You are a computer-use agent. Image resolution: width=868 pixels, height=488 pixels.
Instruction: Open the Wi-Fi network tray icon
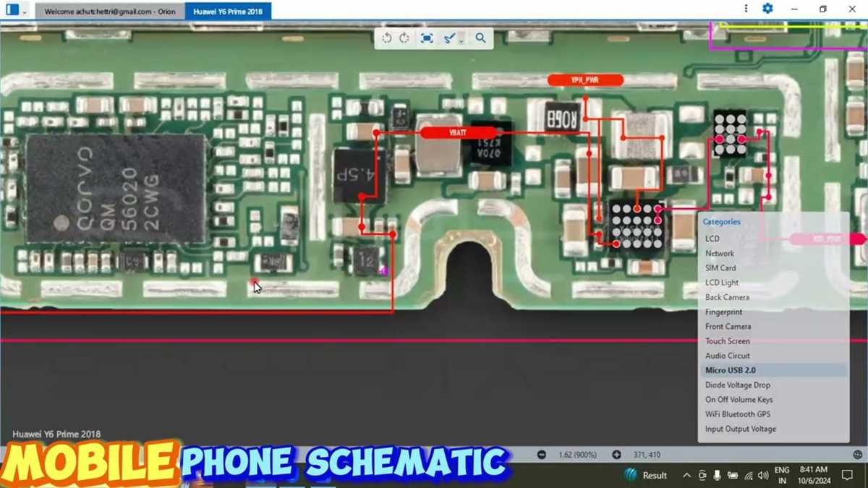point(748,475)
